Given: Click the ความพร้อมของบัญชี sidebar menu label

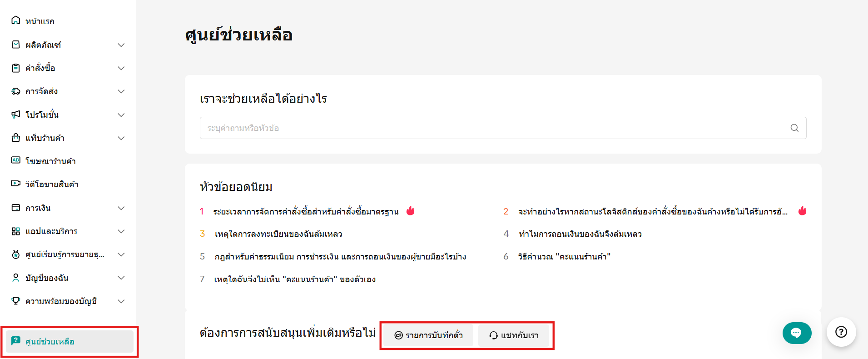Looking at the screenshot, I should click(x=61, y=301).
